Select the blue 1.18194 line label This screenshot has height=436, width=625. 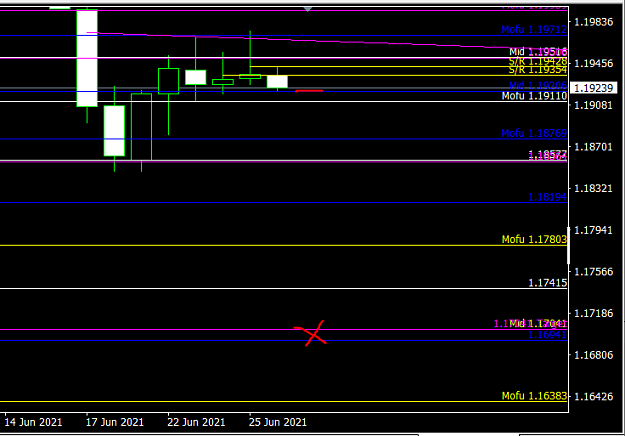[x=547, y=197]
